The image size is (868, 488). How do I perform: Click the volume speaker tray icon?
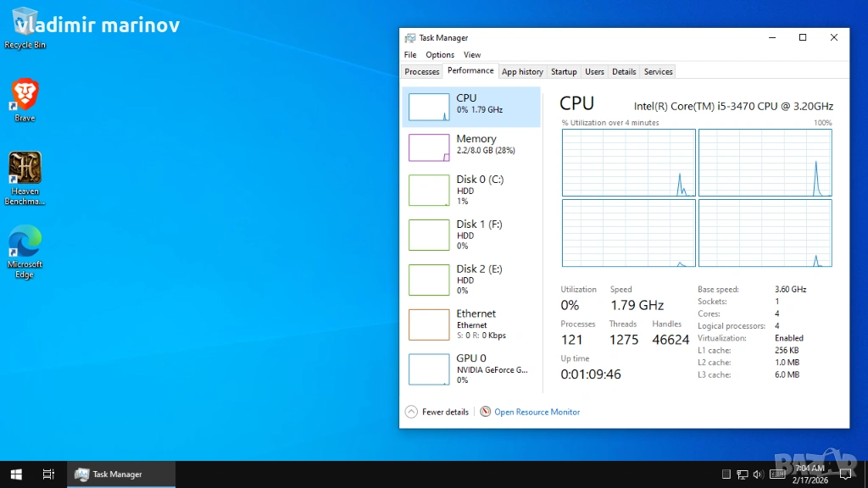[758, 474]
